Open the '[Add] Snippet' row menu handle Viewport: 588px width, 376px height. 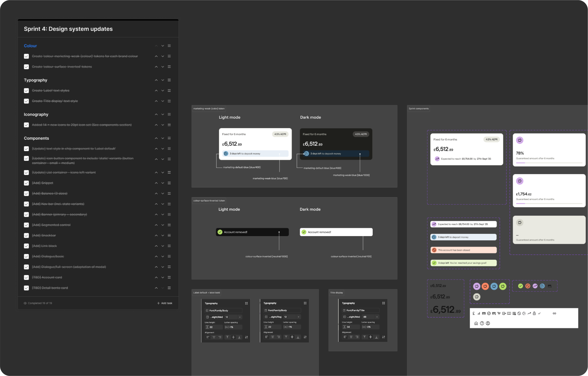(x=169, y=183)
